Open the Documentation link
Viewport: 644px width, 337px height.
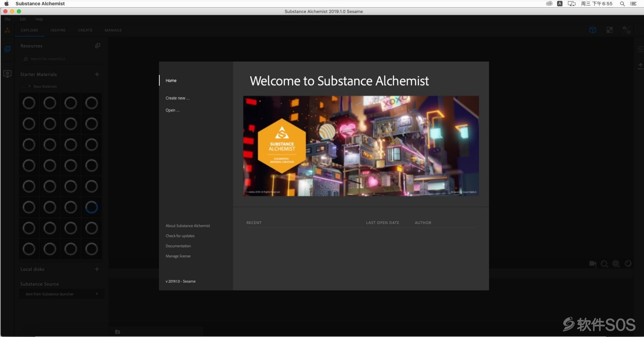click(x=178, y=246)
